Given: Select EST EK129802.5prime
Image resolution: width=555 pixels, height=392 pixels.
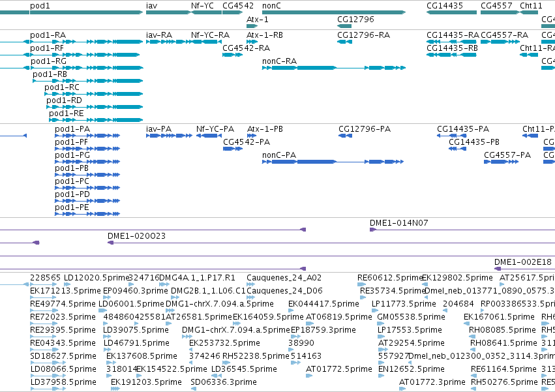Looking at the screenshot, I should [425, 284].
